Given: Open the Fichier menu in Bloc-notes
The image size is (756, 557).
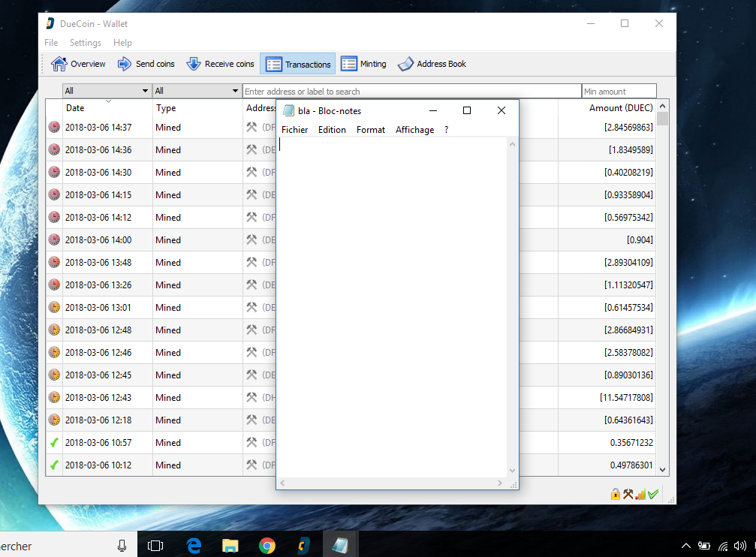Looking at the screenshot, I should pos(294,130).
